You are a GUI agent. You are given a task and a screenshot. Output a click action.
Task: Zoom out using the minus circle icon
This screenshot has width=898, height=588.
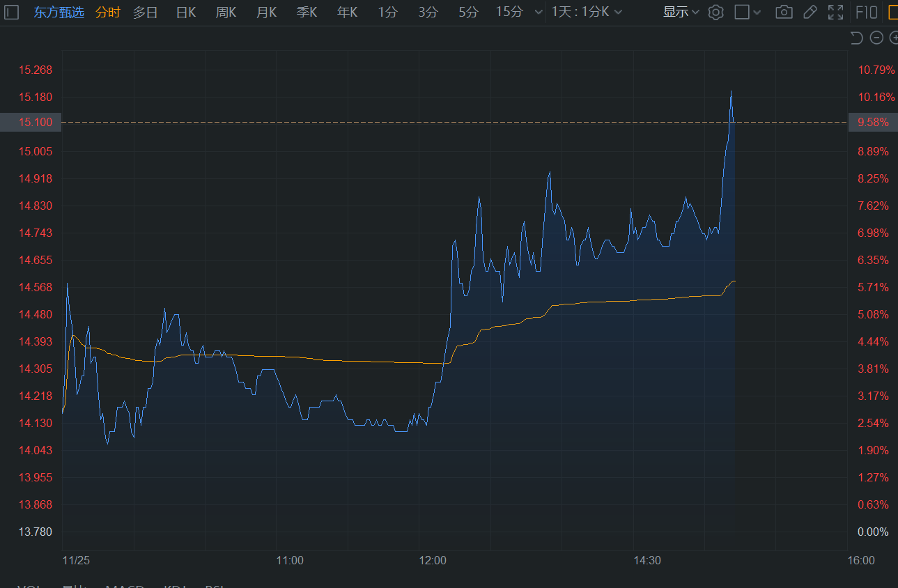[x=877, y=38]
